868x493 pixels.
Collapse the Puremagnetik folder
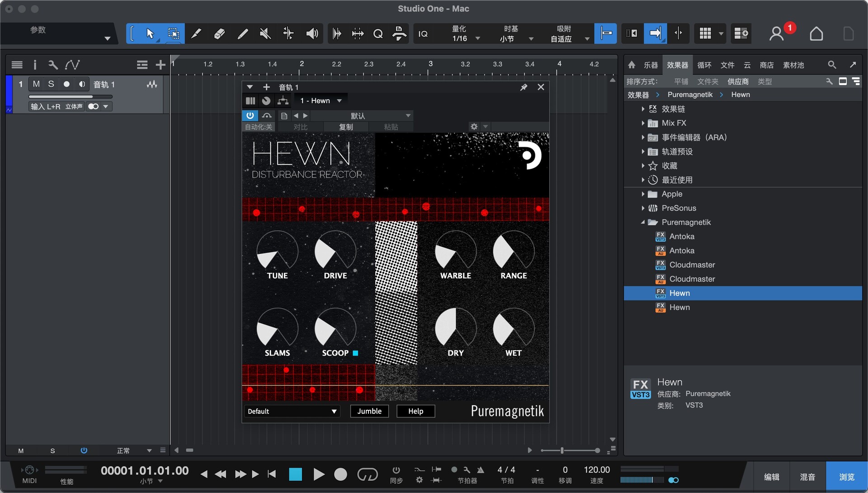click(642, 222)
